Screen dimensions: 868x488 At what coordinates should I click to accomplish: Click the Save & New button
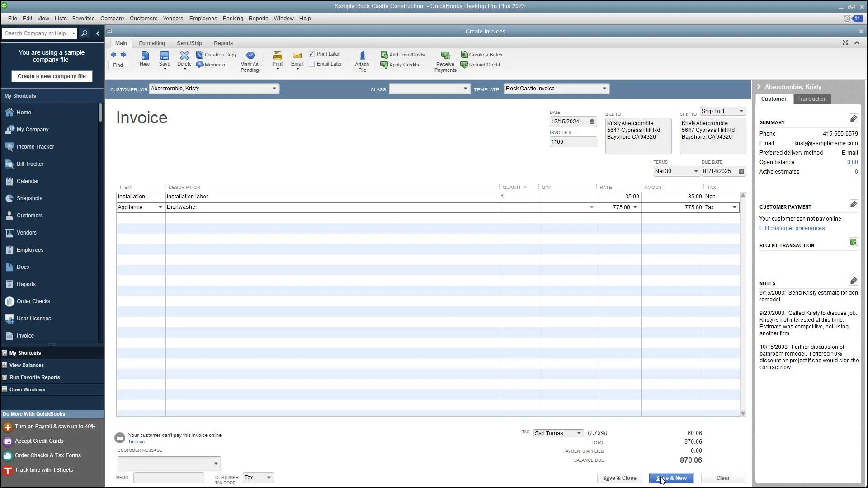[671, 478]
